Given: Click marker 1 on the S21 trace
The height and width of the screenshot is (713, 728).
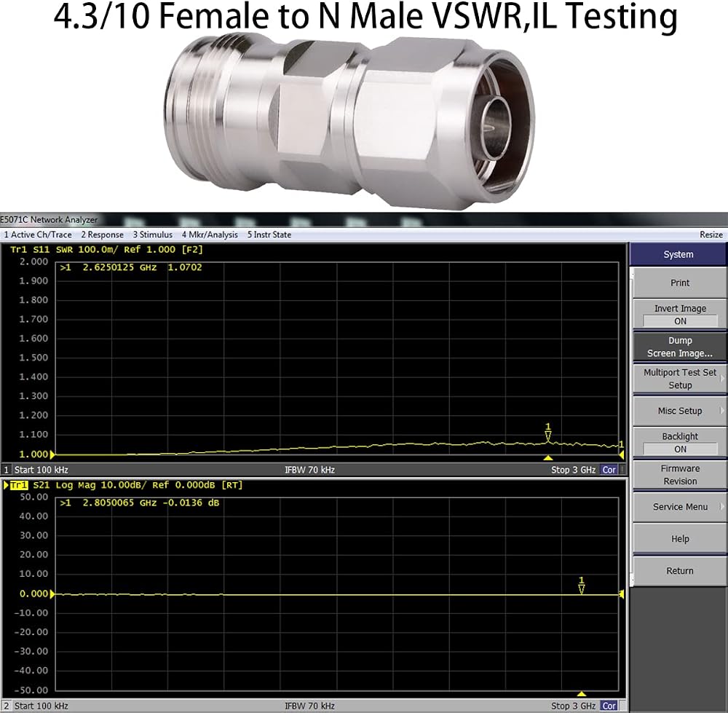Looking at the screenshot, I should click(581, 586).
